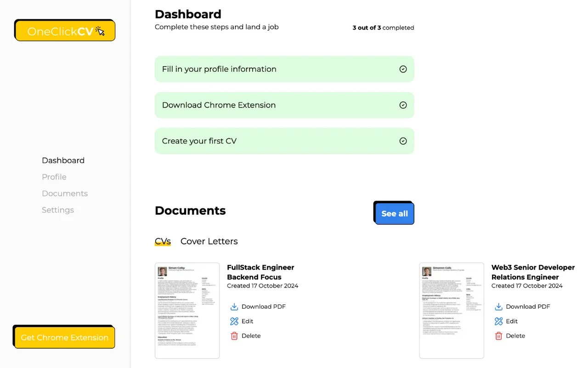The width and height of the screenshot is (588, 368).
Task: Click the OneClickCV logo with cursor icon
Action: tap(64, 30)
